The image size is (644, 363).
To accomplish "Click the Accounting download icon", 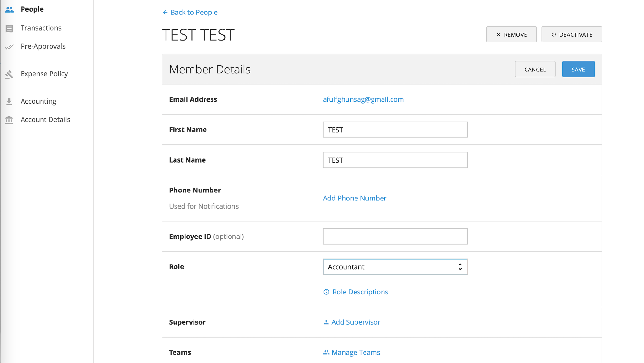I will click(9, 102).
